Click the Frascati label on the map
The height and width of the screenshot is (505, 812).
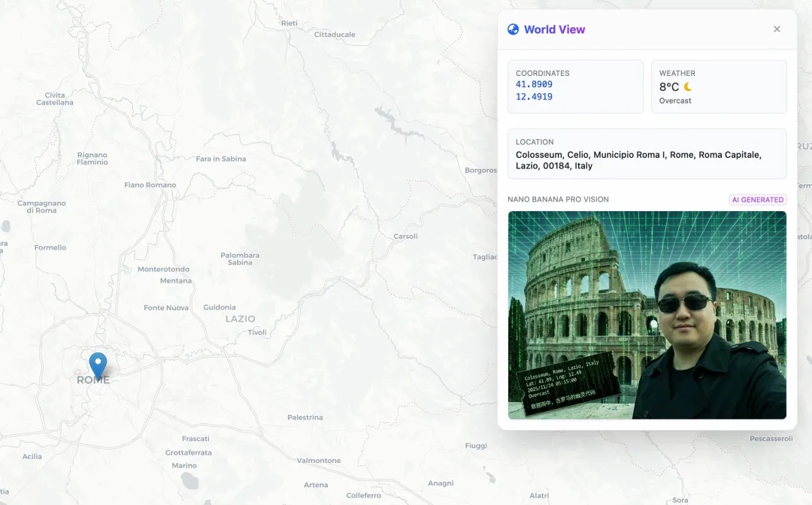tap(195, 439)
